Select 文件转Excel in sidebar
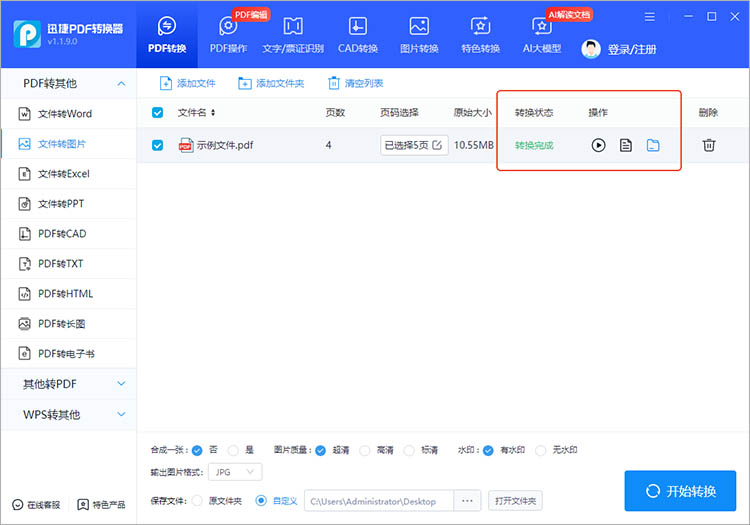Image resolution: width=750 pixels, height=525 pixels. (69, 174)
